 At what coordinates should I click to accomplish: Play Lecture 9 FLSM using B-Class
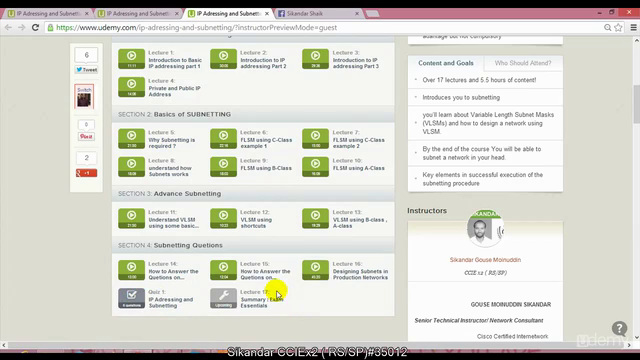tap(223, 167)
